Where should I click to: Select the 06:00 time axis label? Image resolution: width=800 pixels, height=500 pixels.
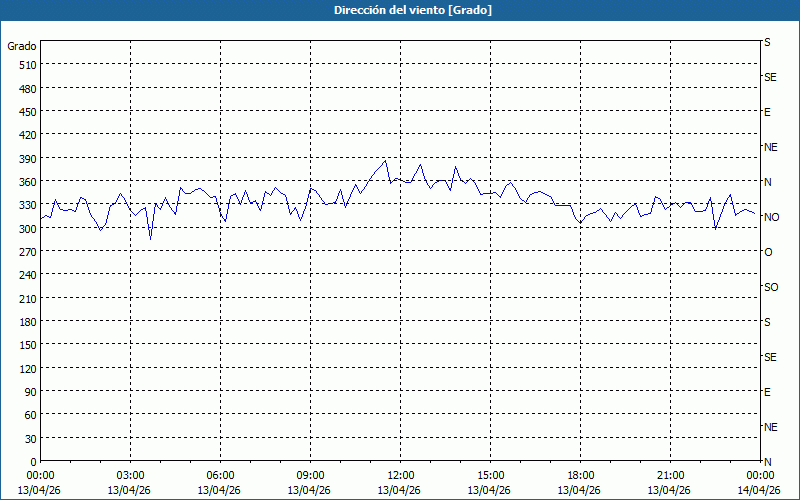tap(220, 475)
